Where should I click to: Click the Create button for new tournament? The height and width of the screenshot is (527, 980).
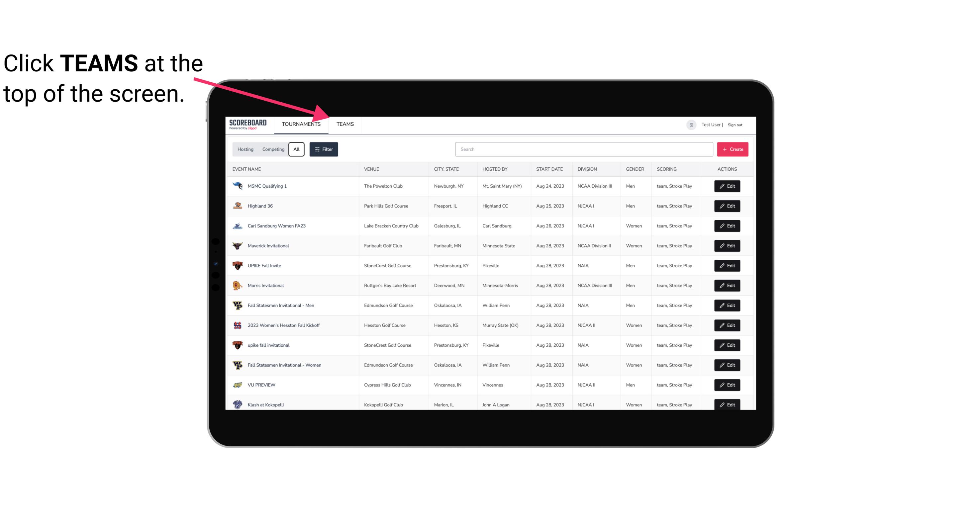[733, 149]
